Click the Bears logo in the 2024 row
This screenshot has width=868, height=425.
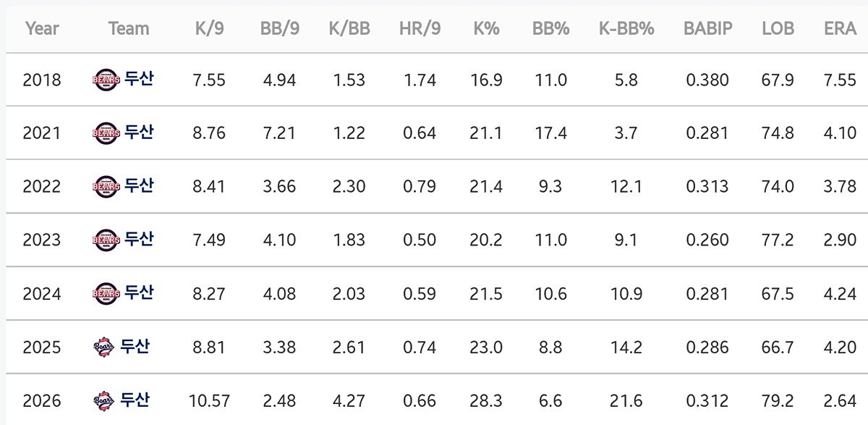pyautogui.click(x=106, y=293)
